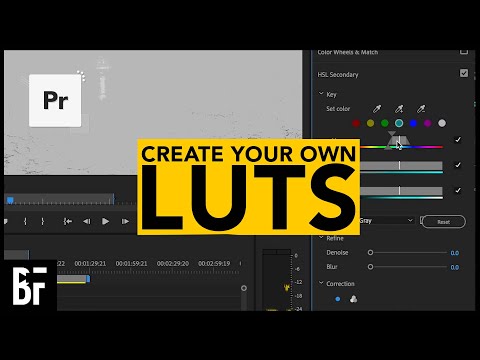Select the single color wheel blue dot
480x360 pixels.
click(338, 299)
